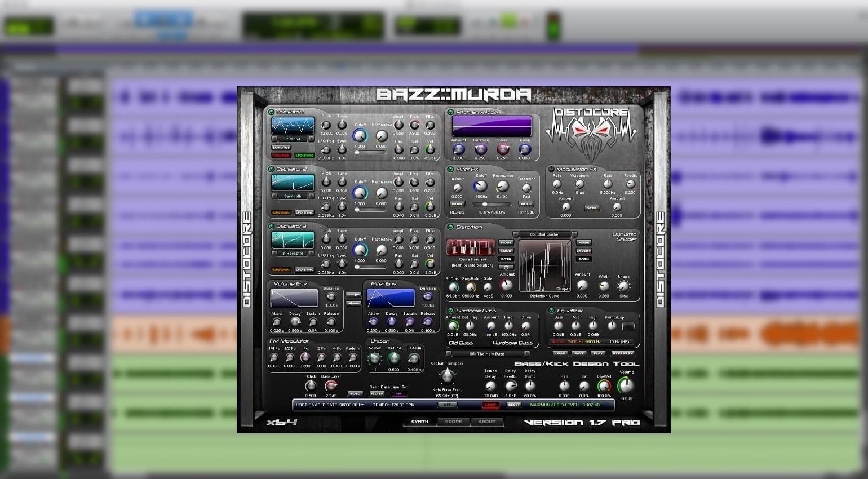Toggle Oscillator 2 power button
The height and width of the screenshot is (479, 868).
point(271,169)
